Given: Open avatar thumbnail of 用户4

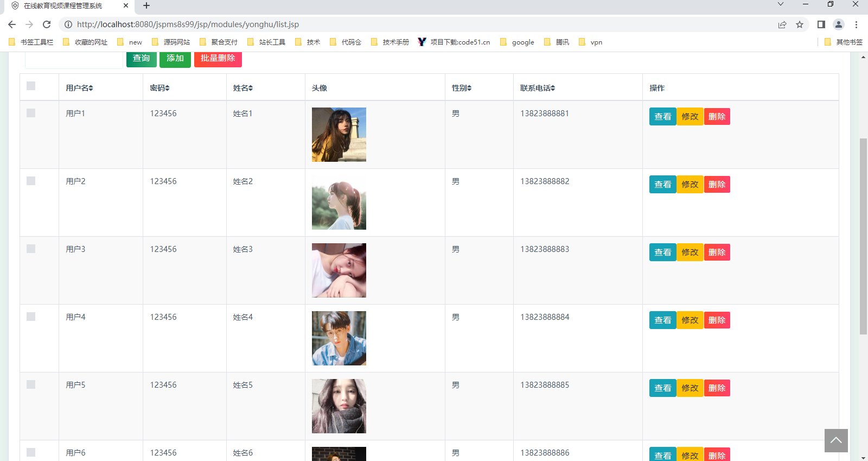Looking at the screenshot, I should (339, 338).
